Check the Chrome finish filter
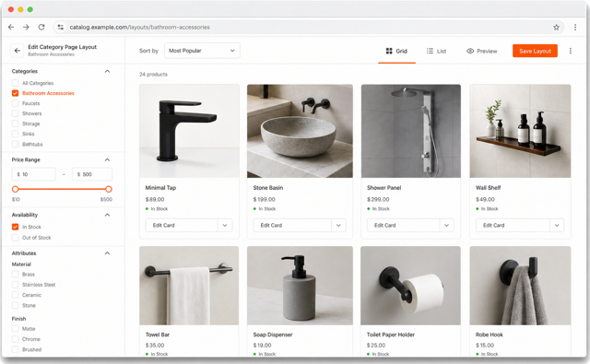The width and height of the screenshot is (590, 364). point(15,339)
